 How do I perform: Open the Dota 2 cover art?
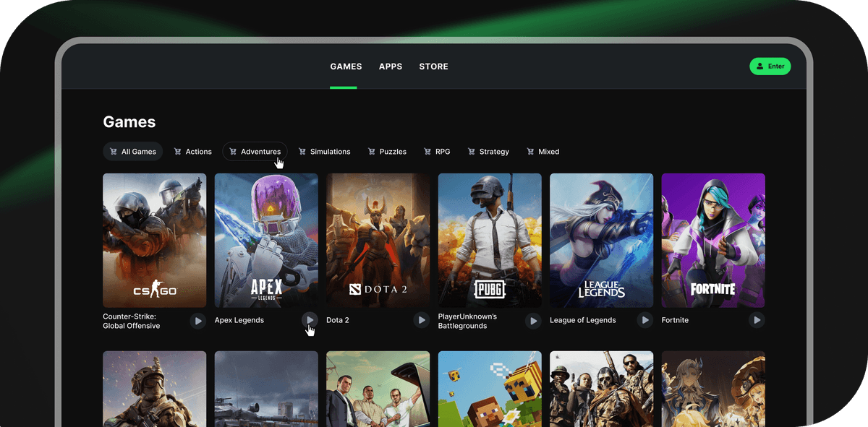378,241
